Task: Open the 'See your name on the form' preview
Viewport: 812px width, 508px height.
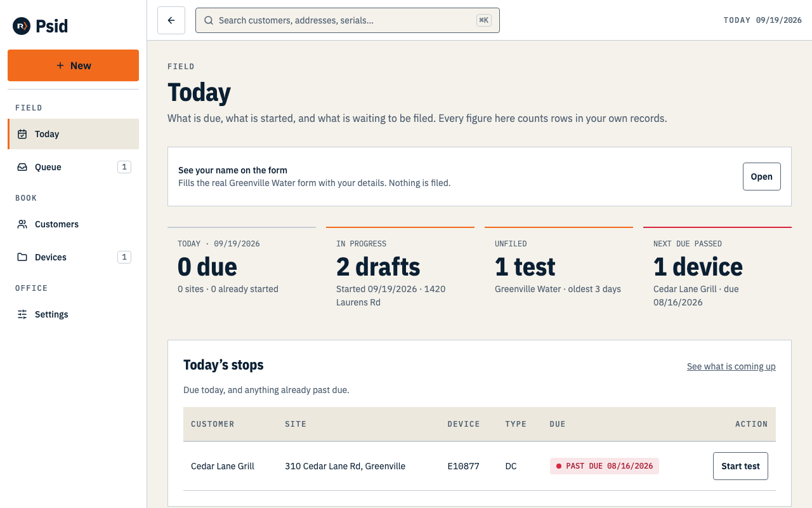Action: click(761, 177)
